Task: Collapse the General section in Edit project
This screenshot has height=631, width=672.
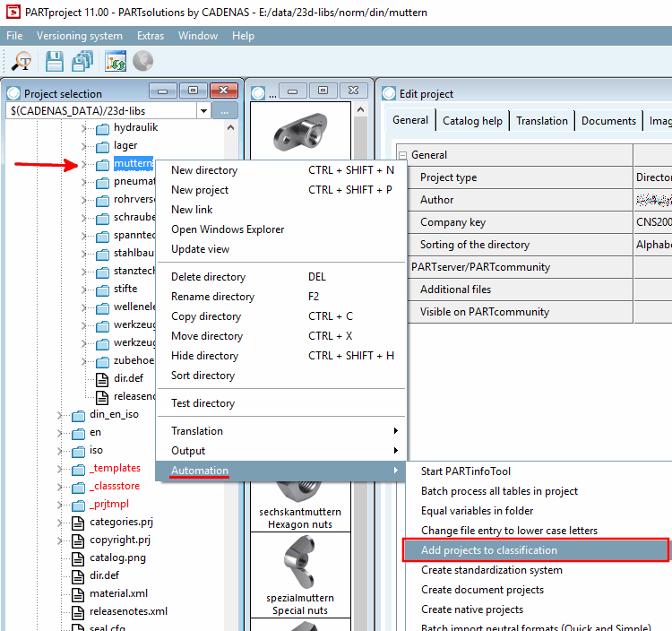Action: click(403, 155)
